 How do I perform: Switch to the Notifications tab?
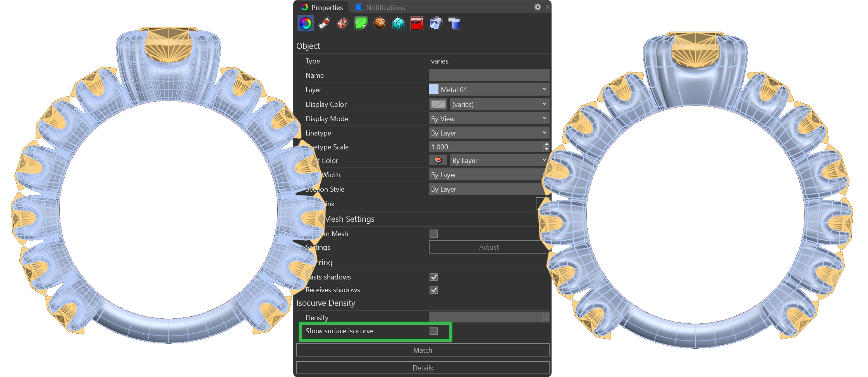point(381,7)
